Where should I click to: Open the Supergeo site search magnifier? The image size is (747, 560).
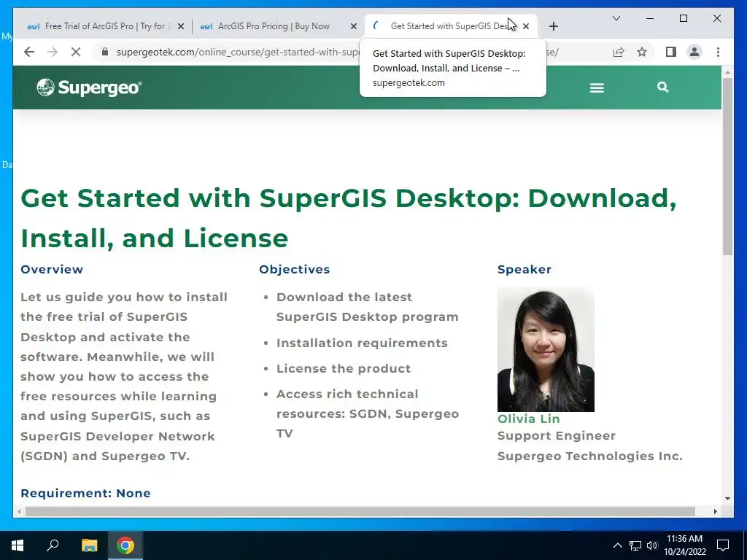pos(662,87)
